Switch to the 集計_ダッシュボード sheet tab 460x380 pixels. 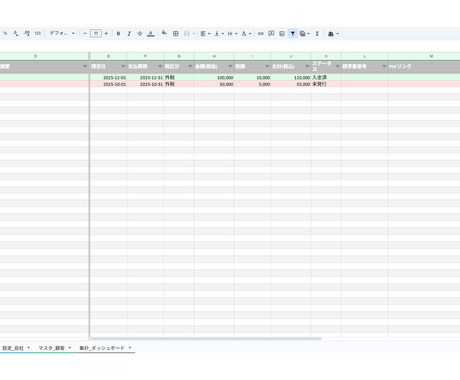coord(105,348)
